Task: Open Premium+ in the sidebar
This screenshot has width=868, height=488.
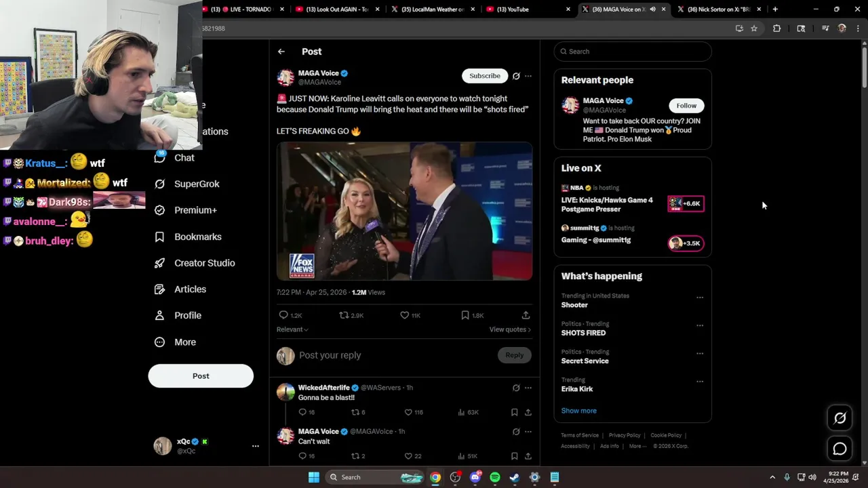Action: tap(186, 210)
